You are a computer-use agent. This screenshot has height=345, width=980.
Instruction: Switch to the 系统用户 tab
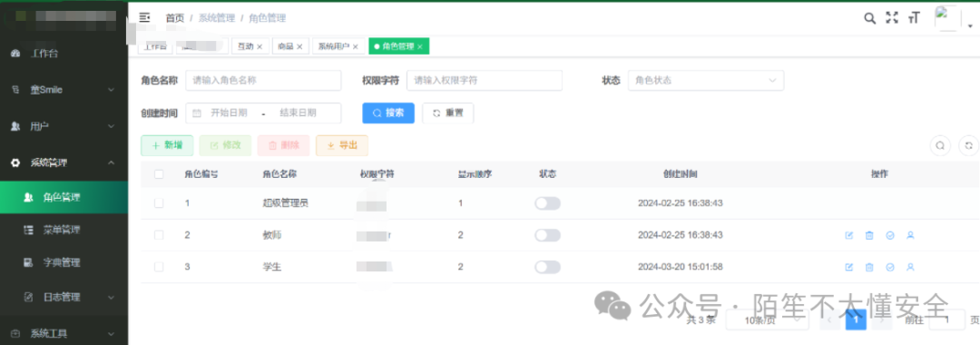point(333,46)
